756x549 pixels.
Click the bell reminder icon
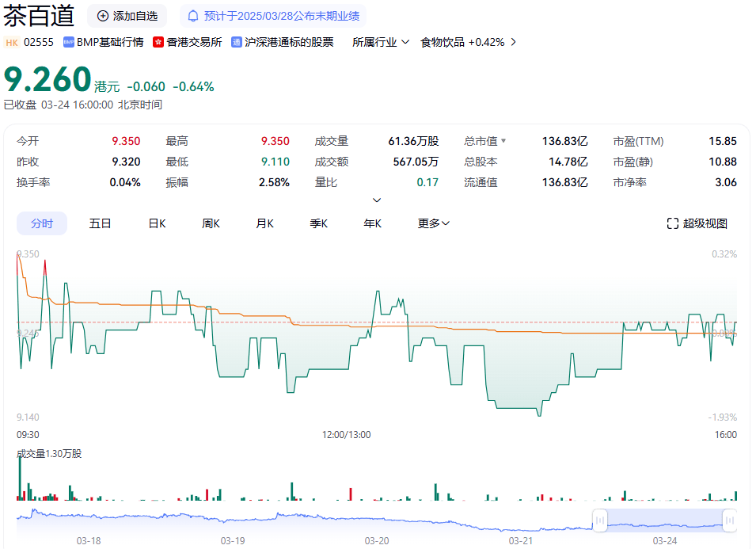(x=193, y=16)
